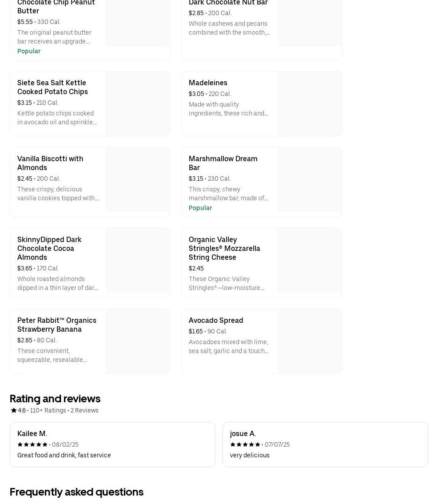Viewport: 437px width, 504px height.
Task: Open the 2 Reviews link
Action: [84, 410]
